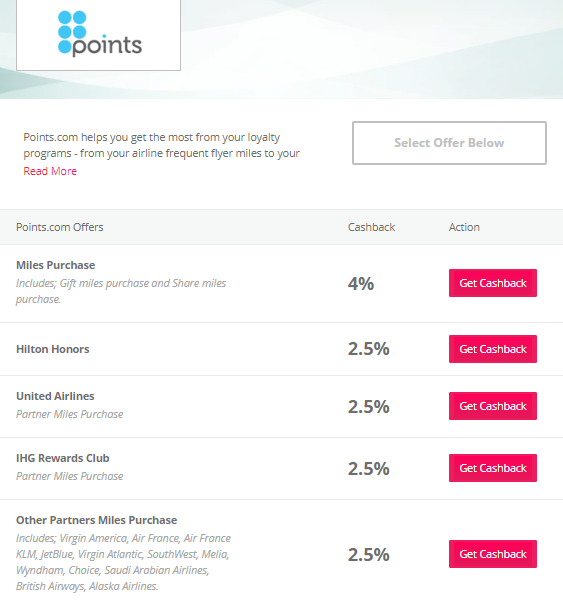Viewport: 563px width, 602px height.
Task: Select the United Airlines offer title
Action: [55, 396]
